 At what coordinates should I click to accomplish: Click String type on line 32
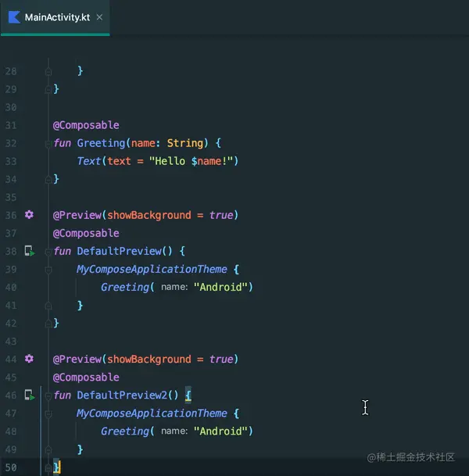185,143
